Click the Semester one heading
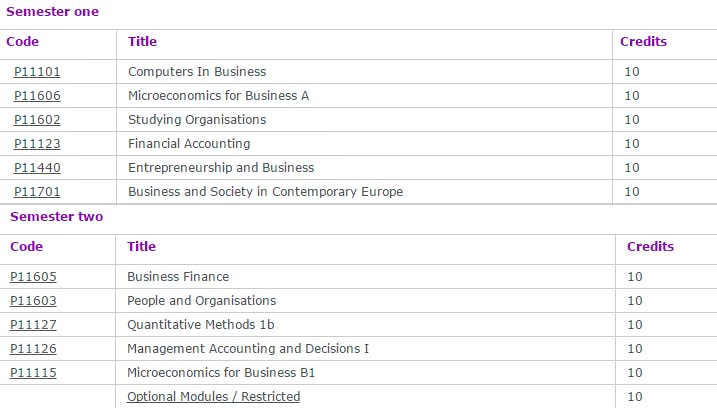 [x=52, y=12]
